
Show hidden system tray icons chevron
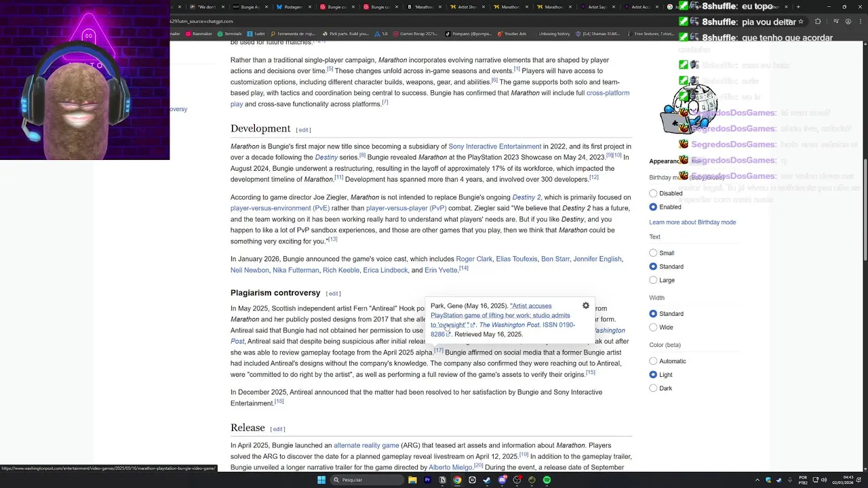[x=757, y=480]
